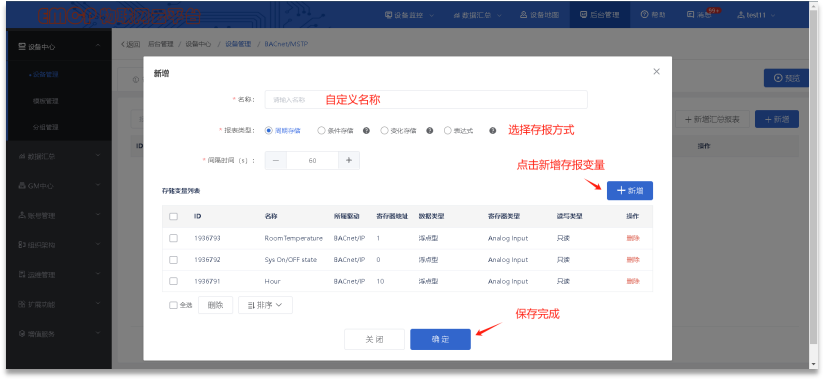Expand the 数据汇总 sidebar section
The image size is (824, 380).
[98, 157]
